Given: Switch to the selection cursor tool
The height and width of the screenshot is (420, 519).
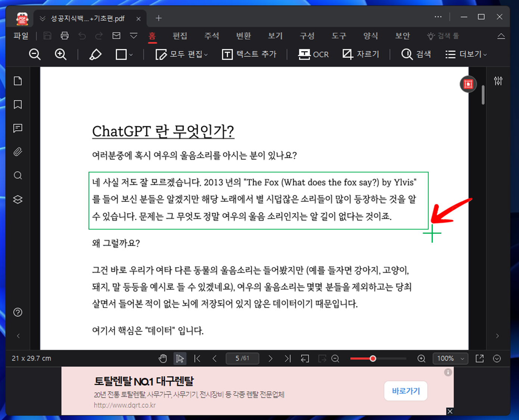Looking at the screenshot, I should [x=180, y=358].
